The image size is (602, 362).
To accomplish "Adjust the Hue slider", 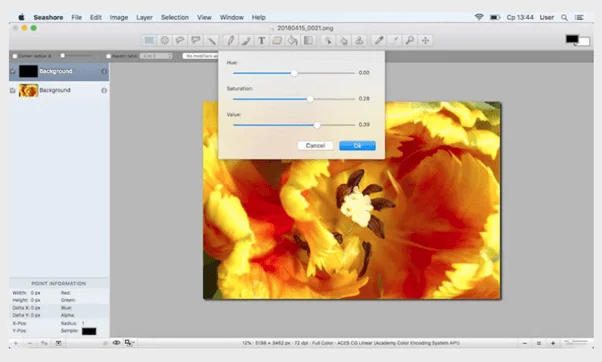I will coord(294,73).
